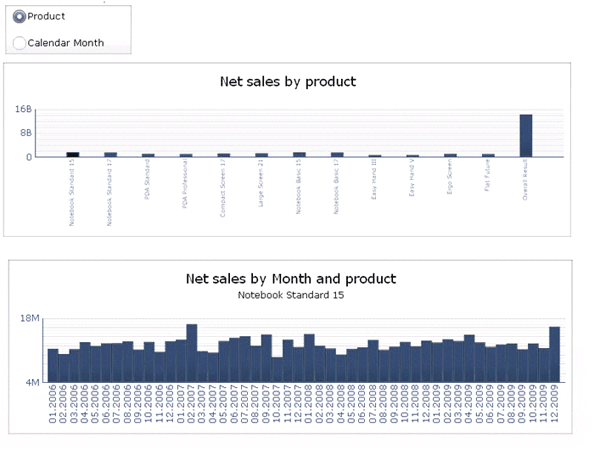The width and height of the screenshot is (600, 455).
Task: Click the Notebook Basic 15 bar
Action: click(299, 154)
